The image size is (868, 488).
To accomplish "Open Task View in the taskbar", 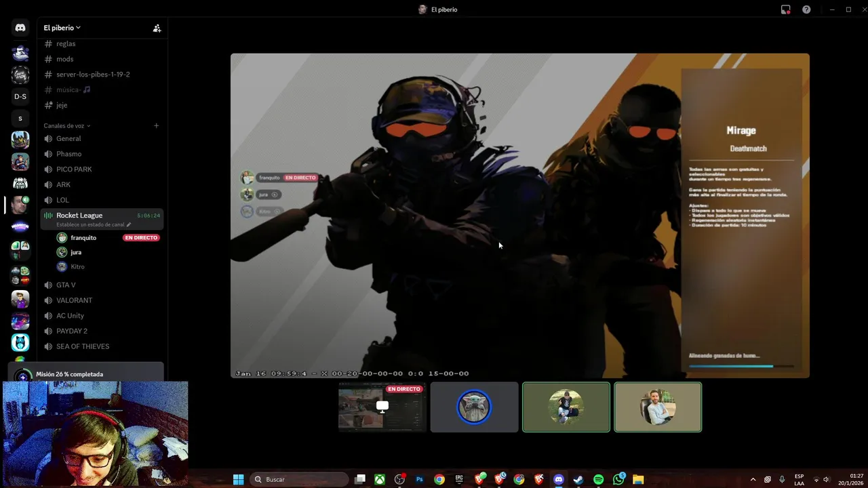I will click(x=360, y=479).
